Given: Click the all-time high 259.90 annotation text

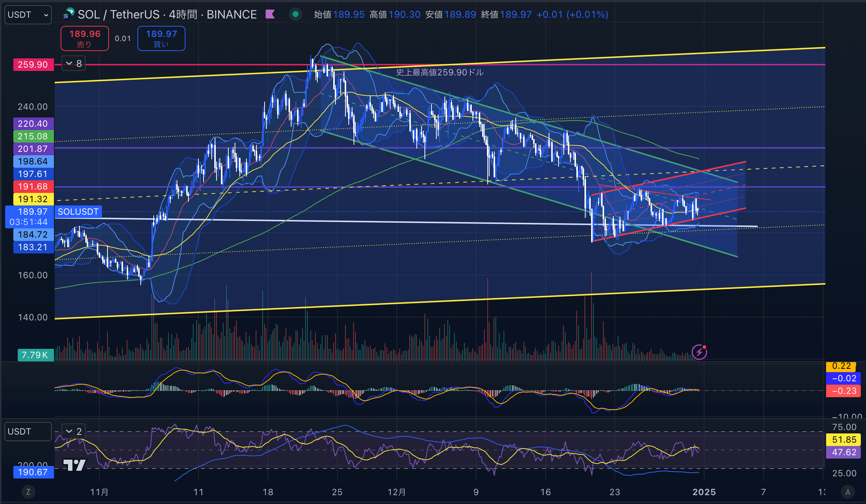Looking at the screenshot, I should (x=440, y=72).
